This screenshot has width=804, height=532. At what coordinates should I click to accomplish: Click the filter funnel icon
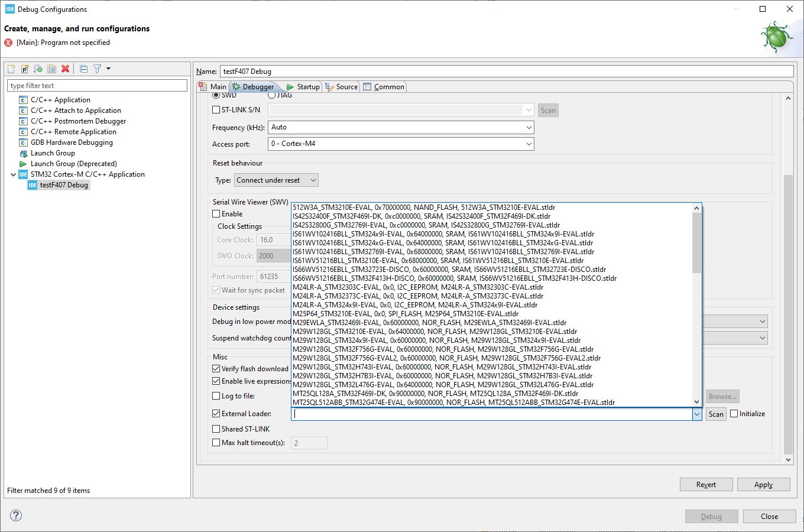pyautogui.click(x=97, y=69)
